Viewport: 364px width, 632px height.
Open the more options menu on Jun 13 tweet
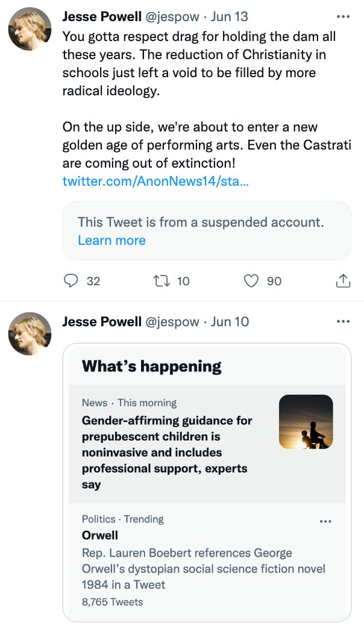[x=343, y=16]
